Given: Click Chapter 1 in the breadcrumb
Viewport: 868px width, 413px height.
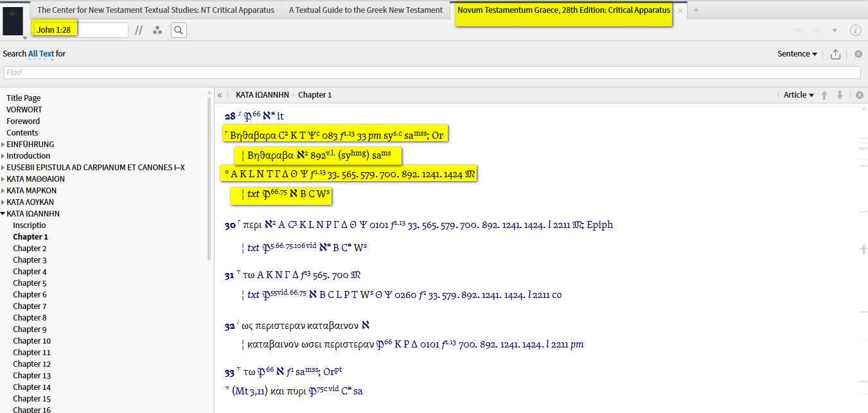Looking at the screenshot, I should tap(315, 95).
